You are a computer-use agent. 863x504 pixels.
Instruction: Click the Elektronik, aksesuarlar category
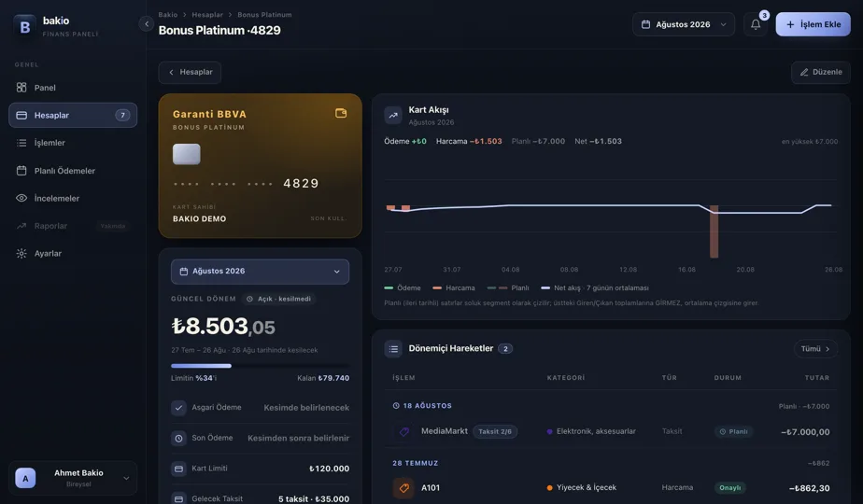pyautogui.click(x=591, y=431)
